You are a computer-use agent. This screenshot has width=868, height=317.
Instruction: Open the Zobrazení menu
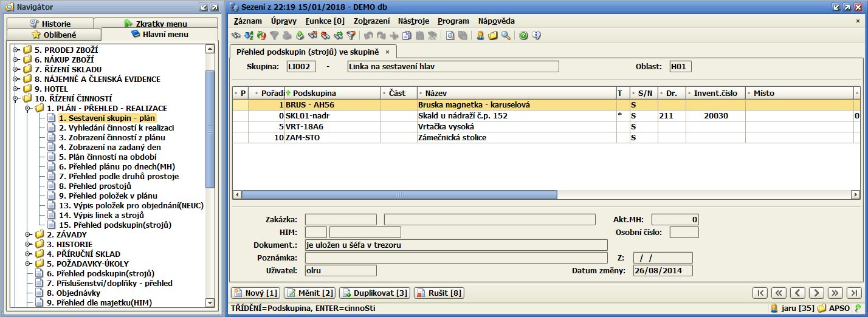[x=372, y=21]
